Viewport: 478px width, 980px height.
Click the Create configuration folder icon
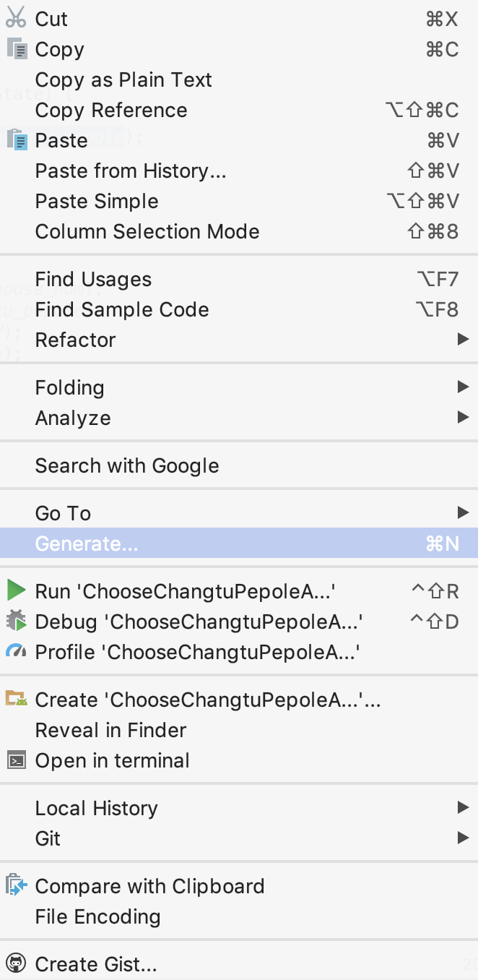pos(16,700)
